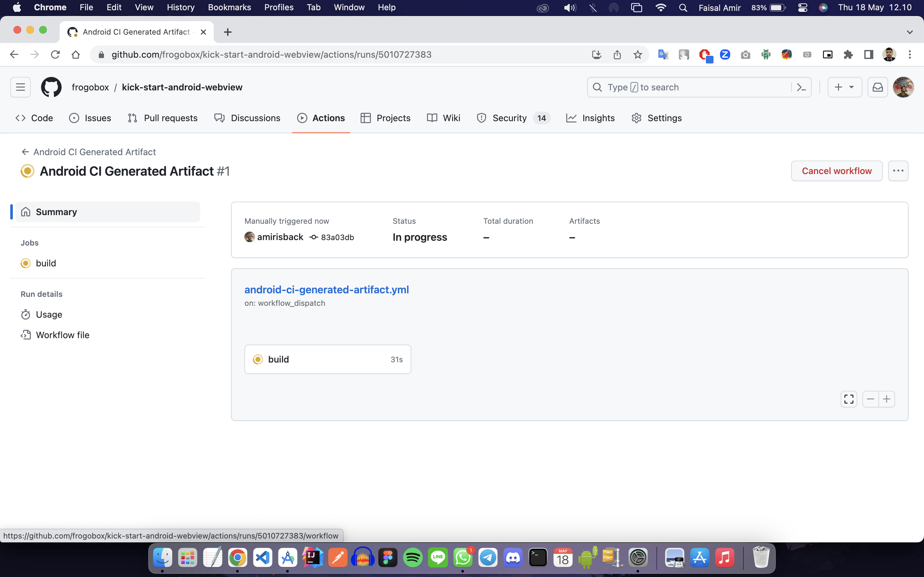Open the create new plus dropdown
The width and height of the screenshot is (924, 577).
coord(844,87)
